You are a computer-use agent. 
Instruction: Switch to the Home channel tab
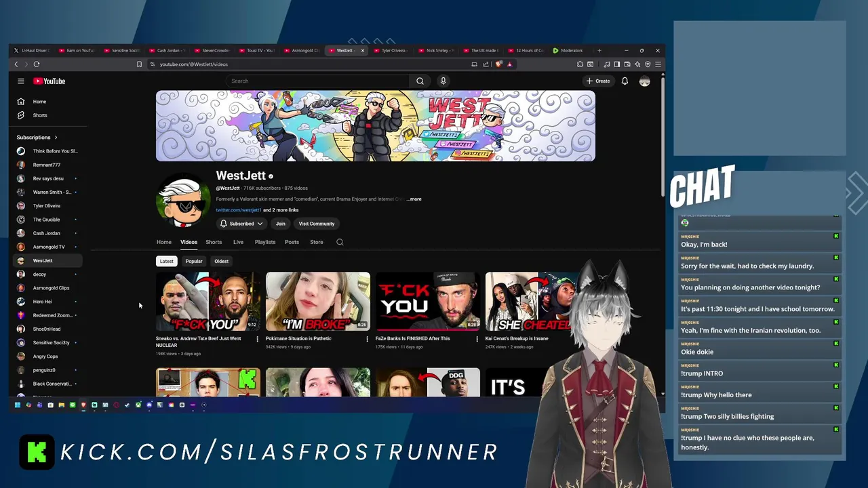(164, 242)
